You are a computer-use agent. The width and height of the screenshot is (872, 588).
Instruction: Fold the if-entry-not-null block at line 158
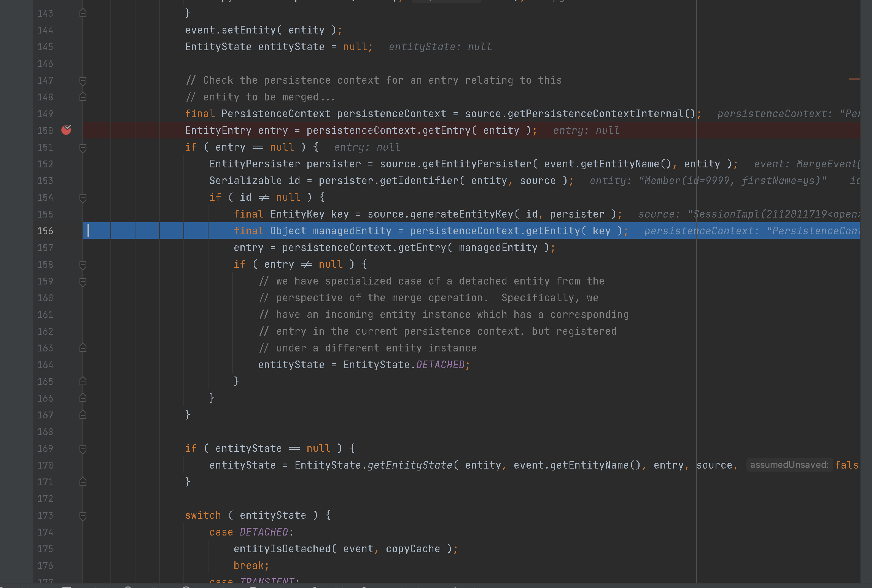[x=83, y=265]
